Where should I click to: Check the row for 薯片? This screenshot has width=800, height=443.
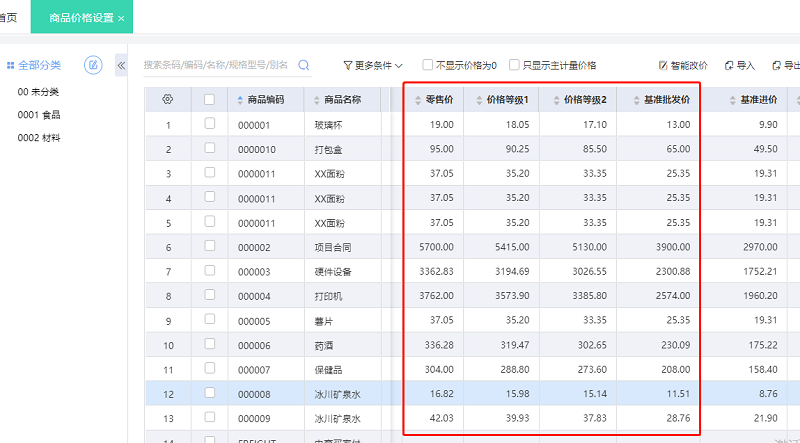click(x=209, y=319)
